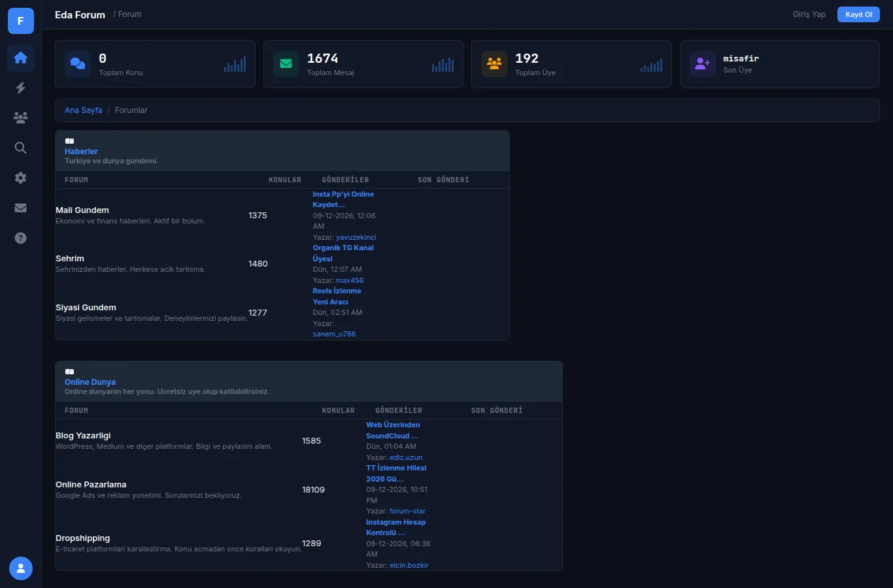Click the Kayıt Ol button
893x588 pixels.
click(858, 14)
